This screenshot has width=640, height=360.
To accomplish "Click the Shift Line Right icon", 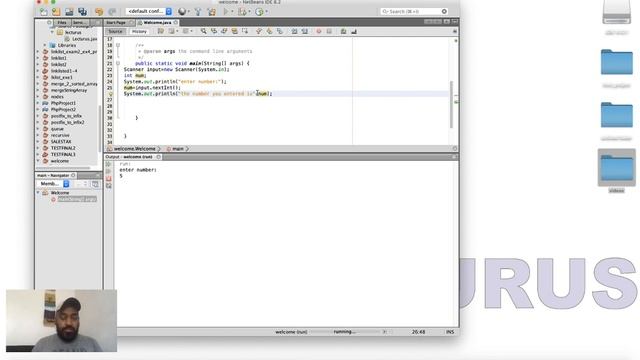I will tap(304, 31).
